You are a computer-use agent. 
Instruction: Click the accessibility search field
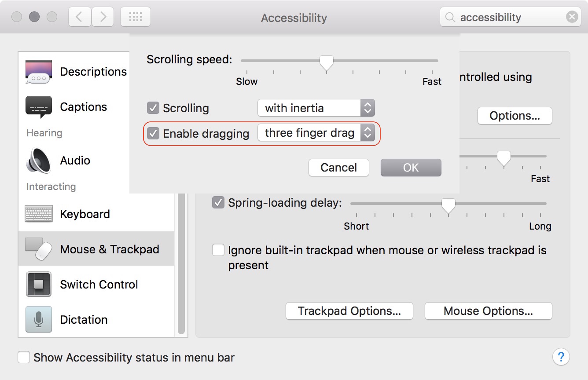506,17
